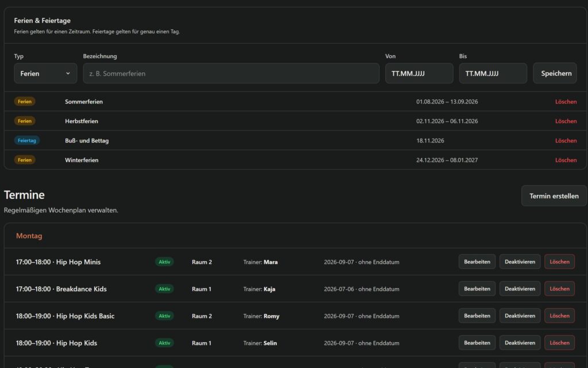Deactivate the Hip Hop Kids Basic class

[520, 316]
